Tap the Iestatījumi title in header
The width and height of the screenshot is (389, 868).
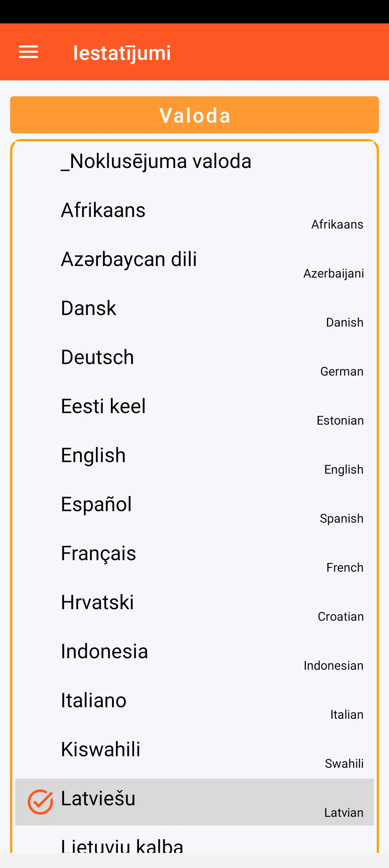[122, 53]
